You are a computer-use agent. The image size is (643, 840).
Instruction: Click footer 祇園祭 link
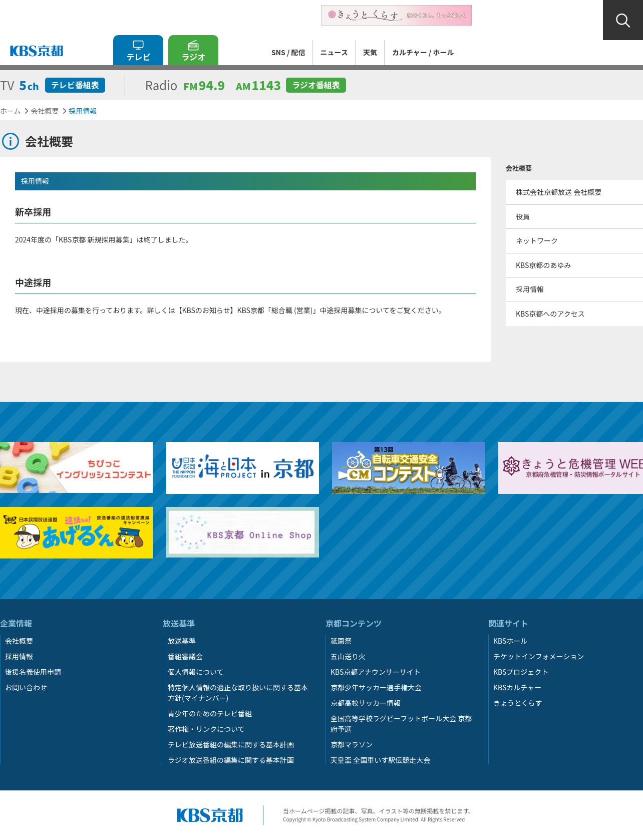[341, 641]
